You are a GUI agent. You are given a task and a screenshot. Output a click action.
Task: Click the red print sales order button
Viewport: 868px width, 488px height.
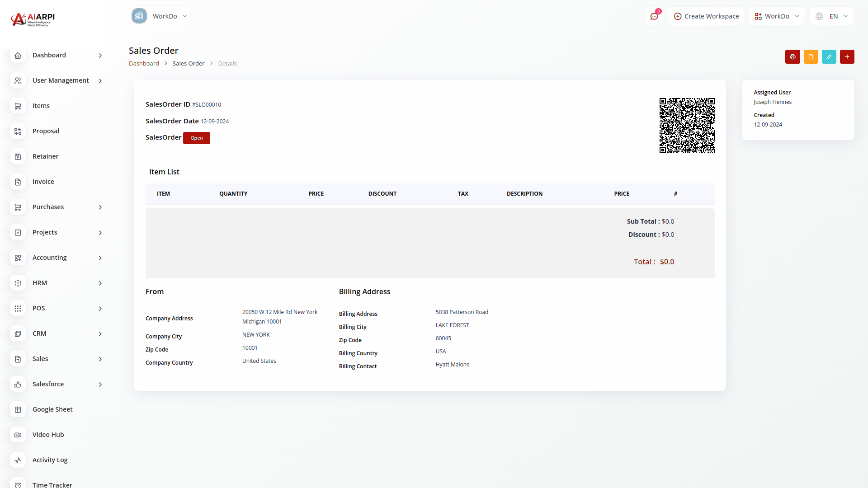[x=793, y=56]
